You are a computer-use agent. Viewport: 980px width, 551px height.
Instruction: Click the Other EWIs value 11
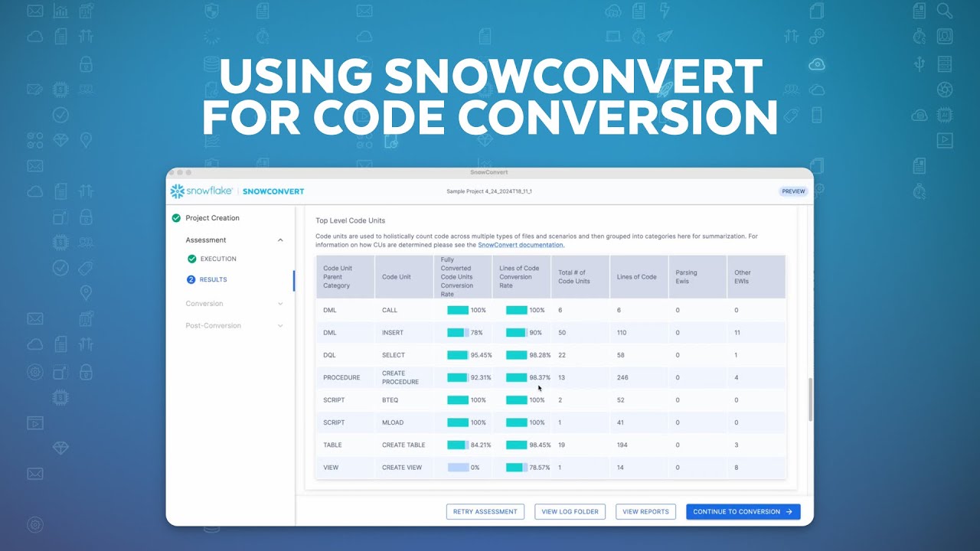(x=737, y=333)
